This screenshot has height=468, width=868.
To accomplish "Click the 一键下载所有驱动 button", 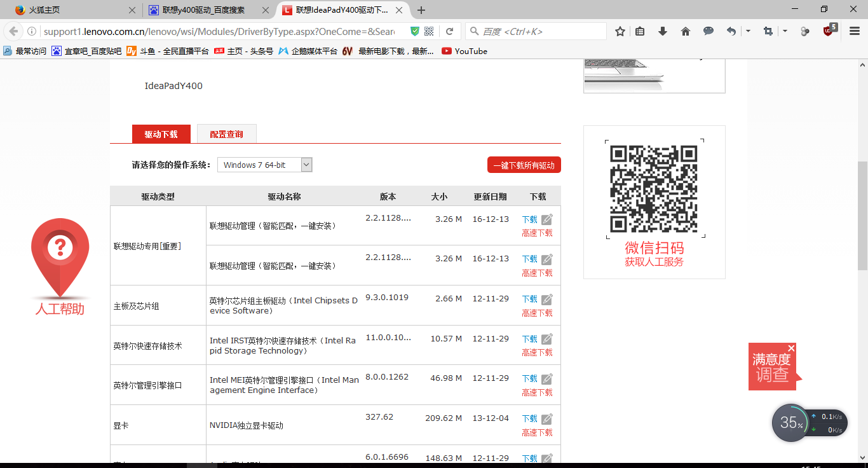I will 524,164.
